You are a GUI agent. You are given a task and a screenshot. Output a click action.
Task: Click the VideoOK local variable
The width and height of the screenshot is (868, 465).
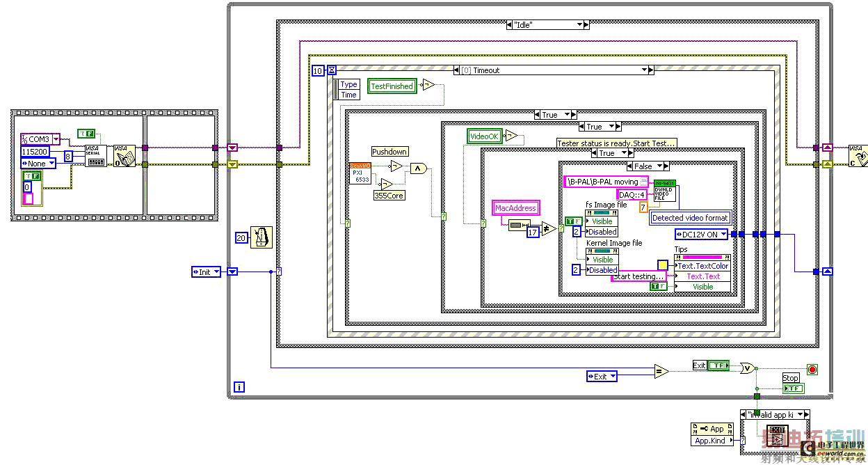point(484,136)
